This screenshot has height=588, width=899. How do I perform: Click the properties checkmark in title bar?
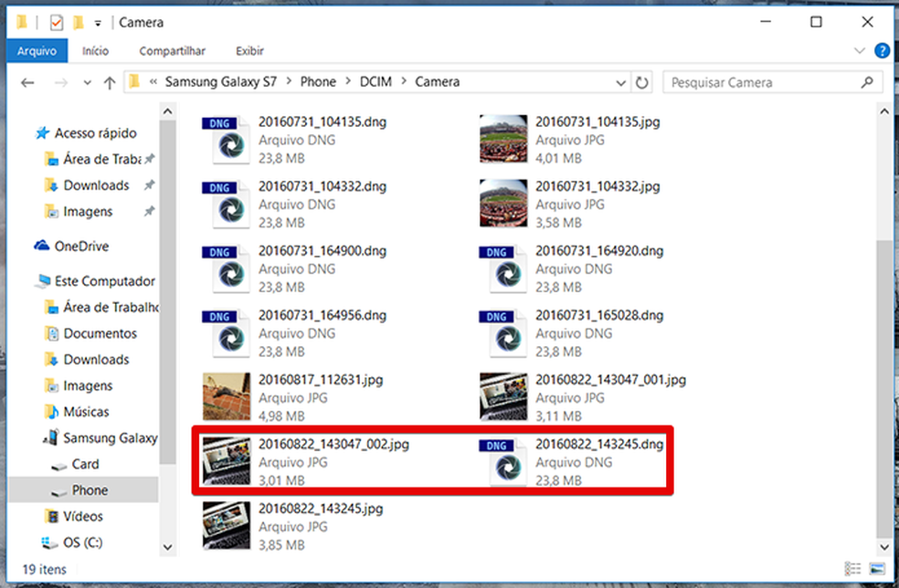[57, 22]
